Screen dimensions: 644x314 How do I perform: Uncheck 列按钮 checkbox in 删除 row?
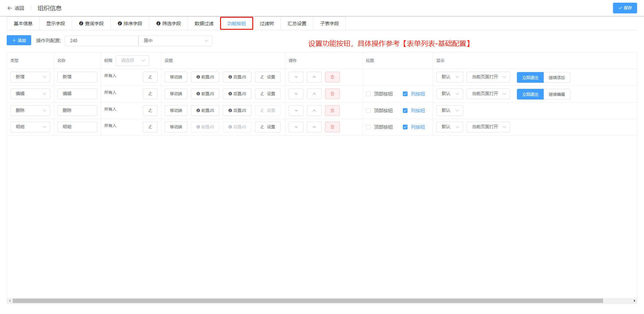(x=405, y=111)
